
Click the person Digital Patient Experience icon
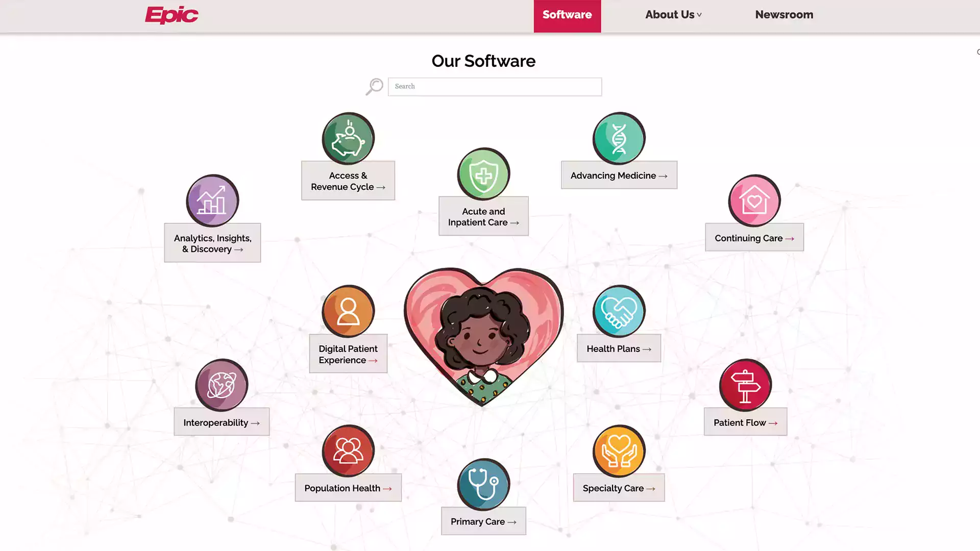tap(348, 311)
